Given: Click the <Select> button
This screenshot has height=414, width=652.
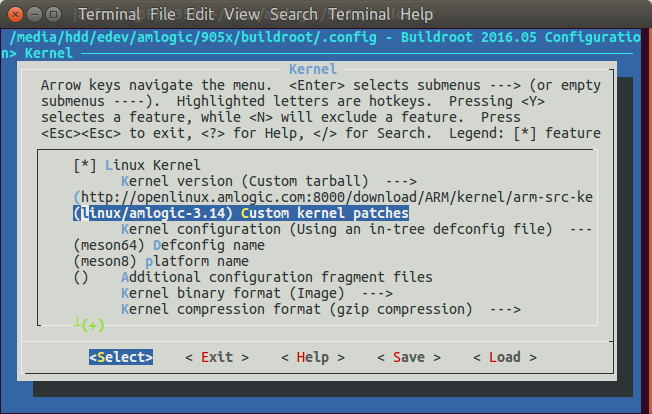Looking at the screenshot, I should pos(121,357).
